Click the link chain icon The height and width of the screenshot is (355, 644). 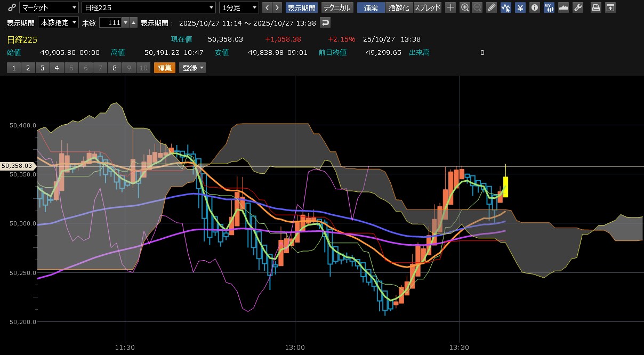click(12, 7)
